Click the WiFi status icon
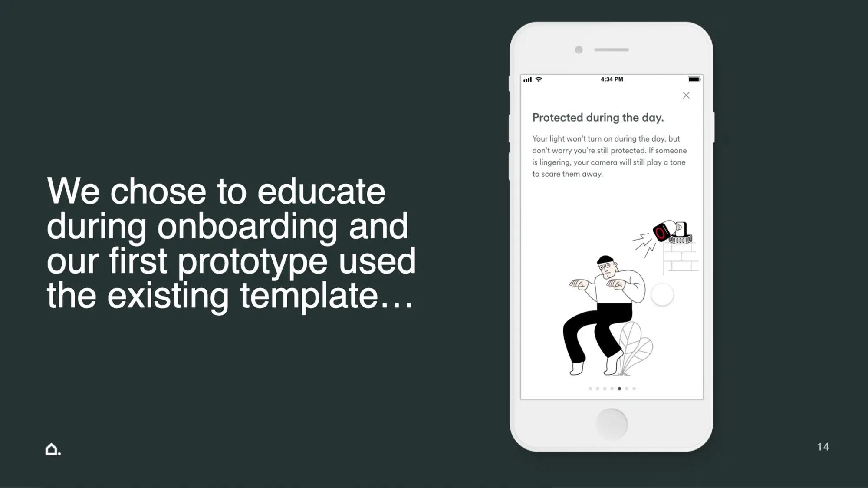Viewport: 868px width, 488px height. [x=539, y=79]
